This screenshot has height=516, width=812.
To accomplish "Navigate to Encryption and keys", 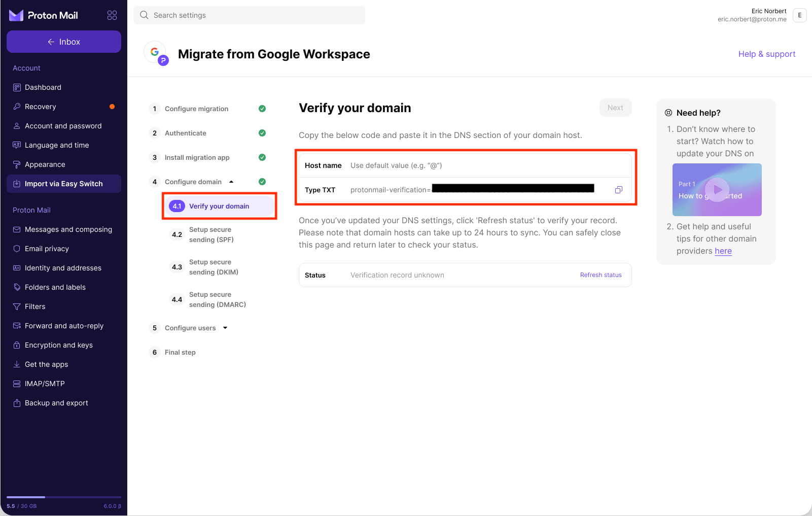I will 64,345.
